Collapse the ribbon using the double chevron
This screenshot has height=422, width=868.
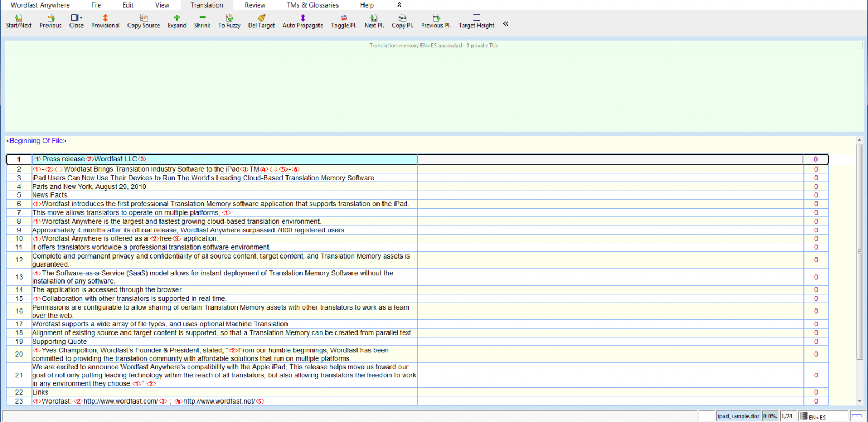[x=399, y=5]
